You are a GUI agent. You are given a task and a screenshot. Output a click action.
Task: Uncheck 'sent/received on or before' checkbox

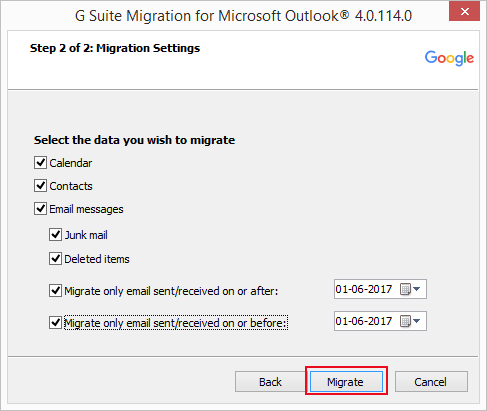(x=55, y=323)
